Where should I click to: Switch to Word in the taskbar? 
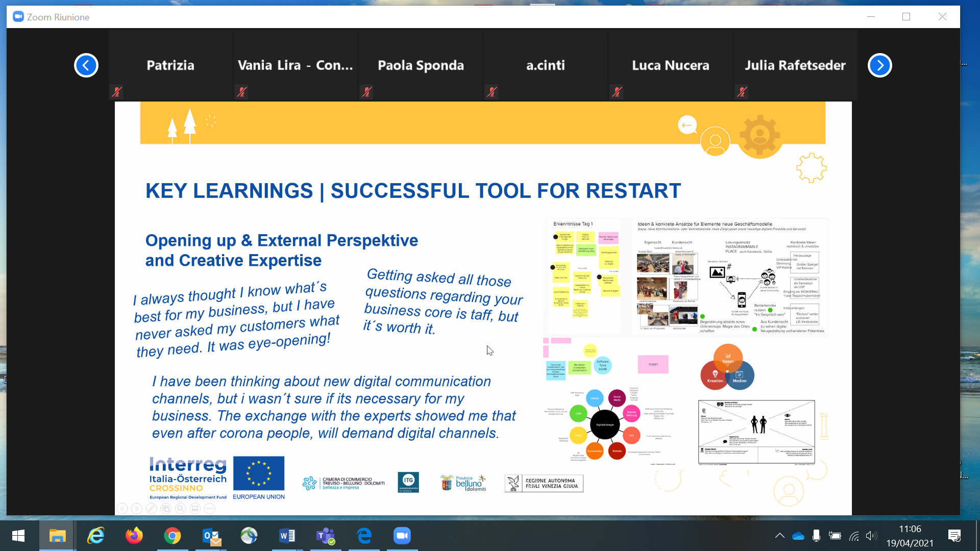click(x=287, y=536)
